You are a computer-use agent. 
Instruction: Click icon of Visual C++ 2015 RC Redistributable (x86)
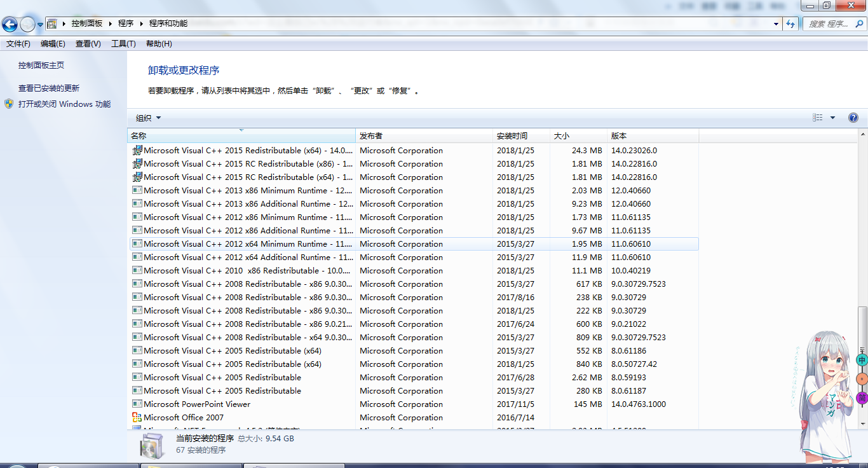(x=137, y=164)
